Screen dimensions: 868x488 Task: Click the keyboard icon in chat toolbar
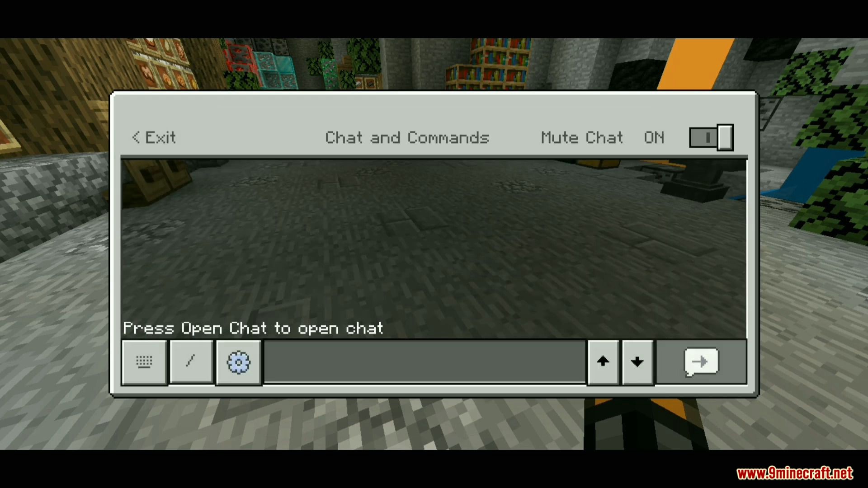click(144, 361)
